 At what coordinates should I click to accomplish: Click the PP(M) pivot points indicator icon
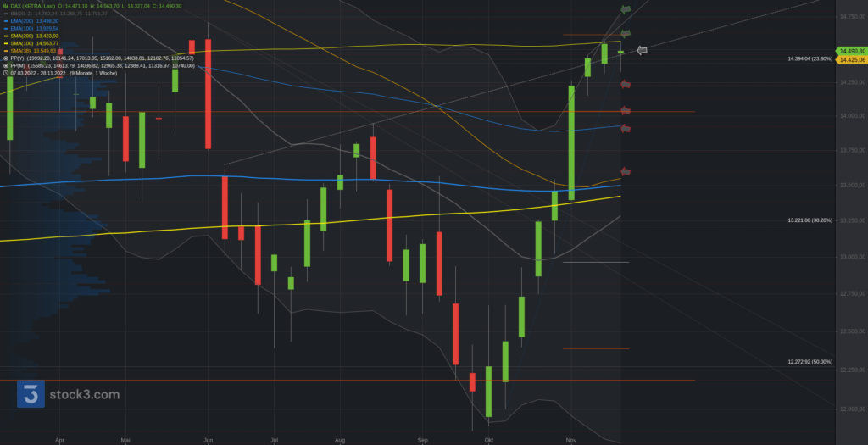click(x=6, y=65)
